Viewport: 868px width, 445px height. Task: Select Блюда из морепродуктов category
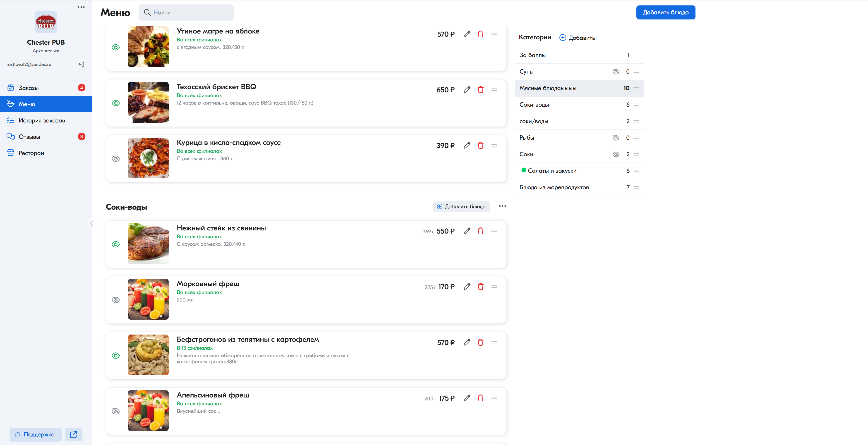pyautogui.click(x=554, y=187)
